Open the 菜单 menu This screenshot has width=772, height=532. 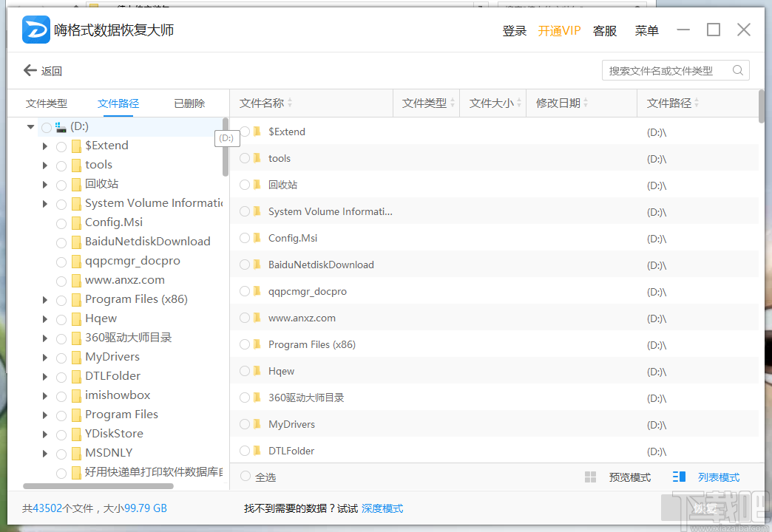(x=646, y=30)
